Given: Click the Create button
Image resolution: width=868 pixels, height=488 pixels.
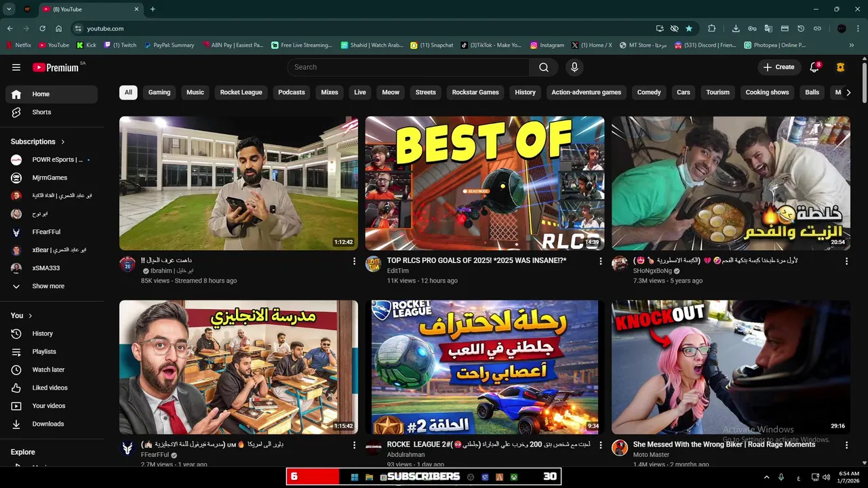Looking at the screenshot, I should [778, 67].
